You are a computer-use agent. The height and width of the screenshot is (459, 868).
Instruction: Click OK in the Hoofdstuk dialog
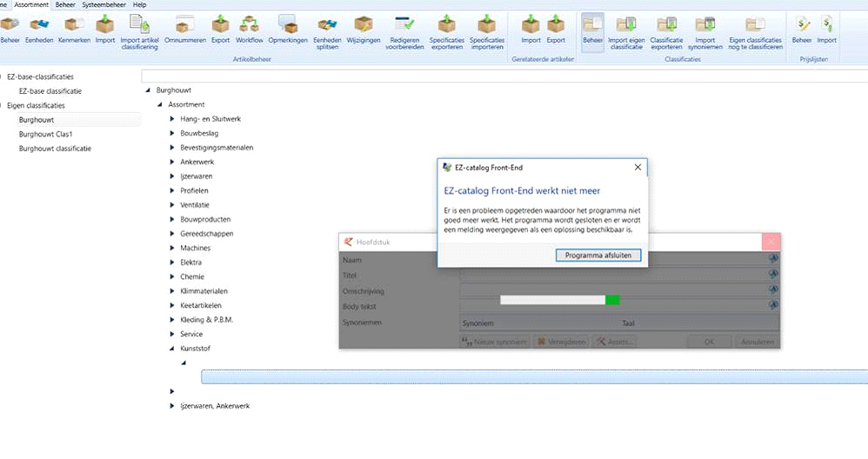coord(709,342)
